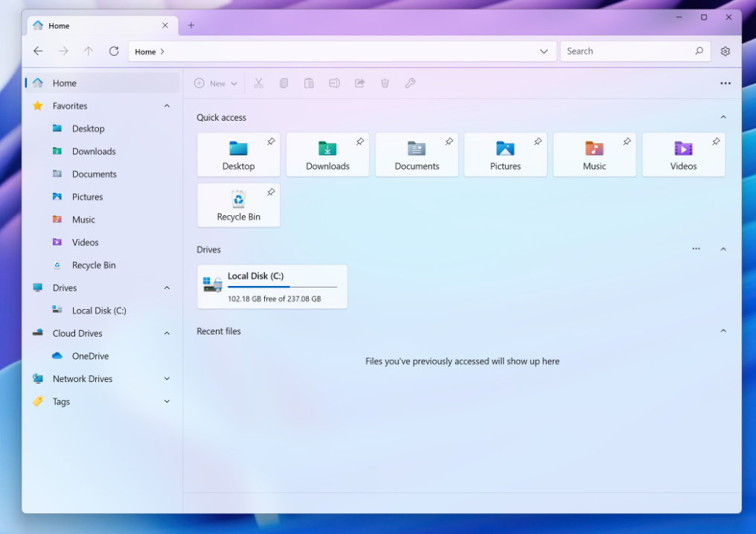Collapse the Quick access section
This screenshot has height=534, width=756.
point(723,118)
